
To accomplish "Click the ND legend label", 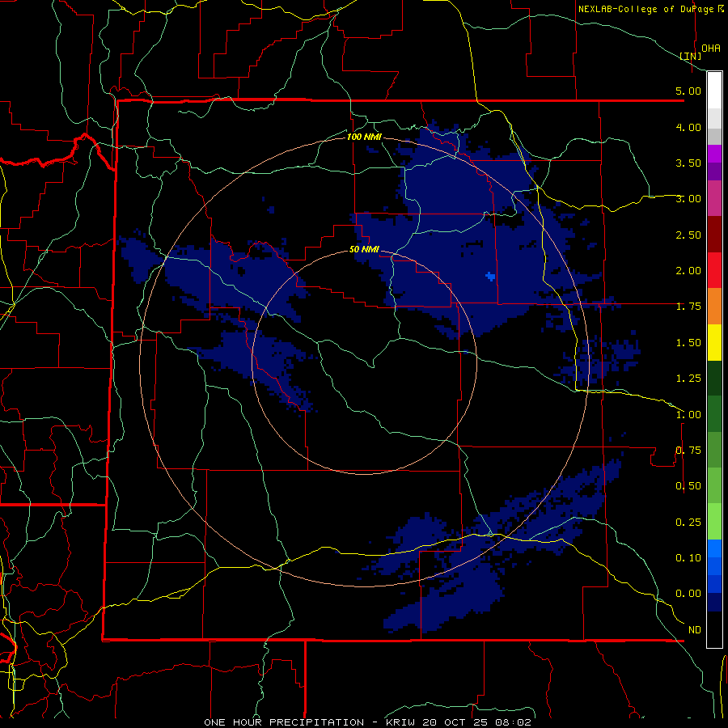I will point(695,630).
